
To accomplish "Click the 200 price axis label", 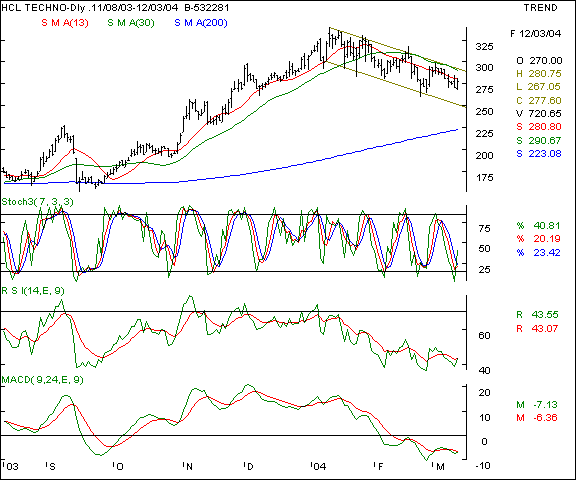I will tap(484, 155).
